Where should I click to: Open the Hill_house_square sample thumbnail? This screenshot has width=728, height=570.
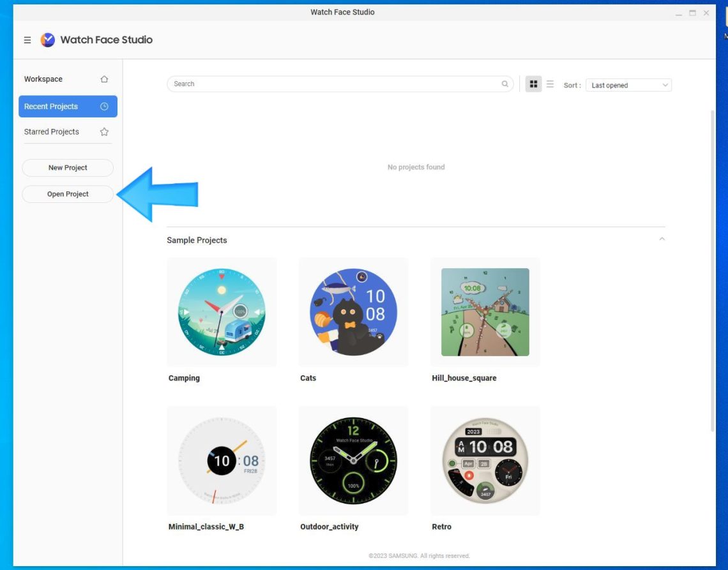(x=485, y=312)
